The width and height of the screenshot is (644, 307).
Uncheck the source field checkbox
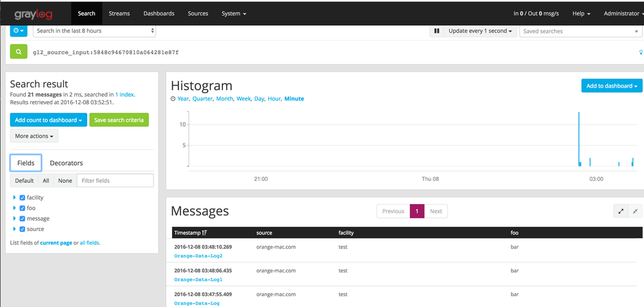coord(23,229)
